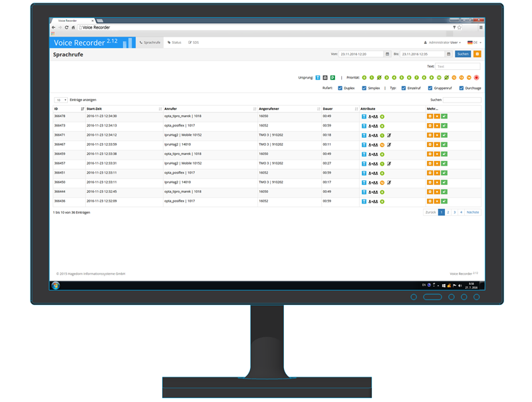Disable the Gruppenruf checkbox
Viewport: 532px width, 402px height.
[x=430, y=88]
